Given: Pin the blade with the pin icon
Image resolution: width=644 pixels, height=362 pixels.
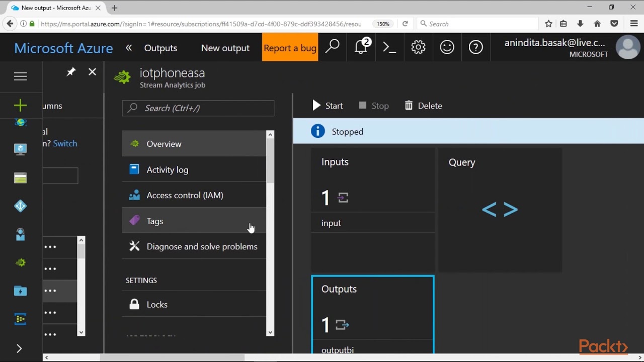Looking at the screenshot, I should (x=71, y=72).
